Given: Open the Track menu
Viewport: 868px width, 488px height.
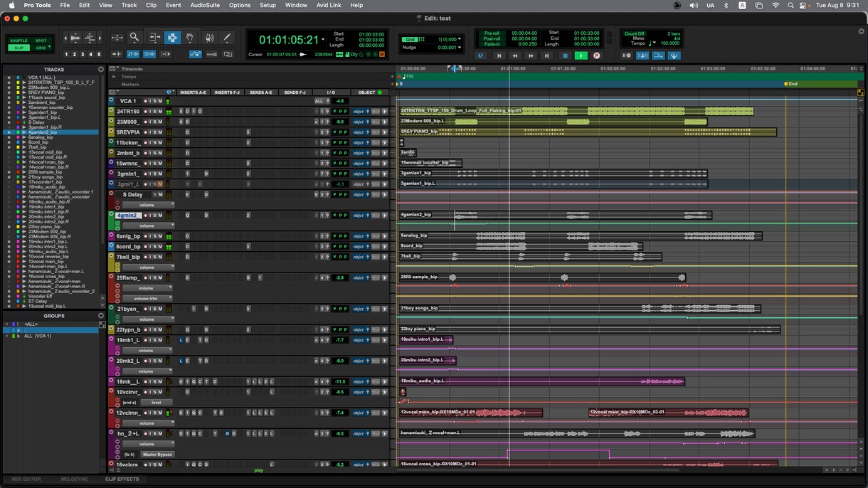Looking at the screenshot, I should 129,5.
